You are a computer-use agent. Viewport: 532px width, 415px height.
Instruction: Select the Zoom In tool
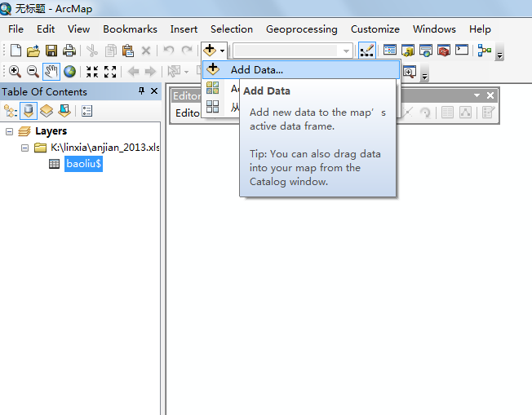pos(15,72)
